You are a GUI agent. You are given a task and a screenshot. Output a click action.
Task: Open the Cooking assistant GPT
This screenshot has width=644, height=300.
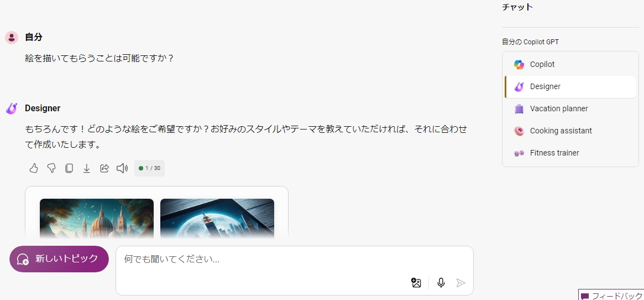coord(570,131)
